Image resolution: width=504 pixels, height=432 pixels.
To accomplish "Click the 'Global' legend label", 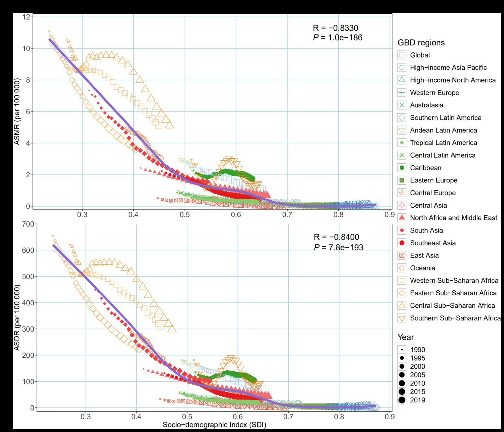I will click(420, 55).
